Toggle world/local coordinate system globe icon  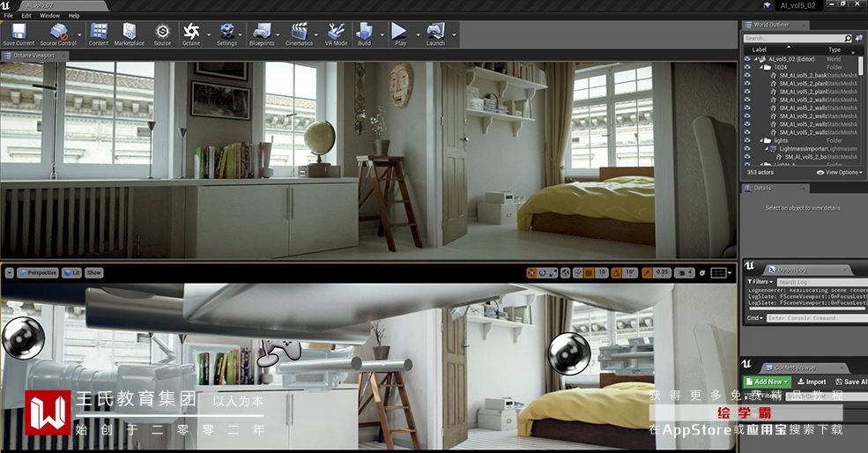tap(565, 272)
